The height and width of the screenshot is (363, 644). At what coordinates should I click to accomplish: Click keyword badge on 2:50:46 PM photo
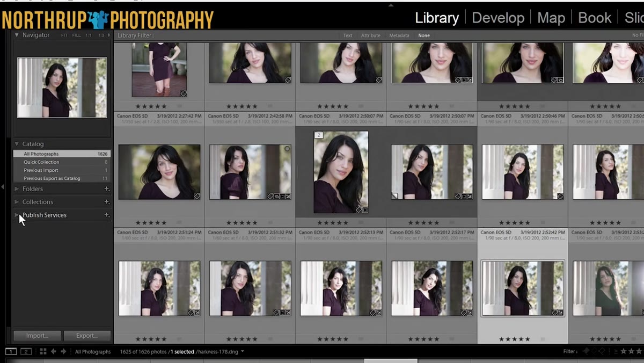click(x=560, y=197)
